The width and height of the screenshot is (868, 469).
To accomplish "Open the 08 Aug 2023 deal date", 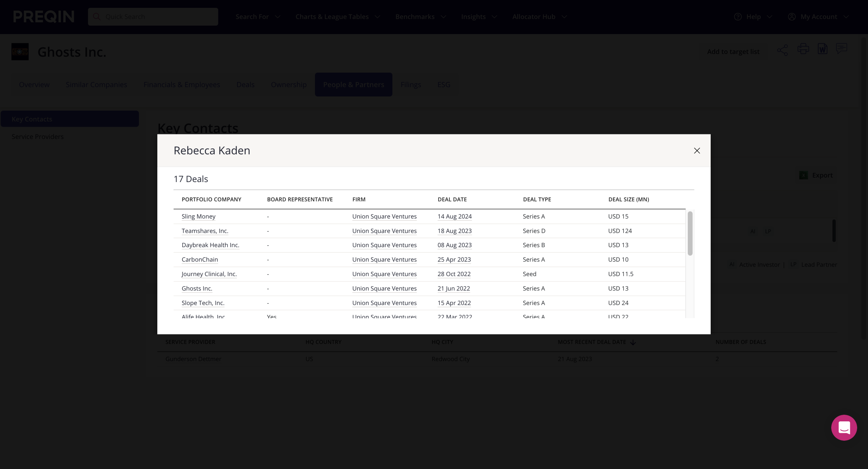I will [454, 245].
